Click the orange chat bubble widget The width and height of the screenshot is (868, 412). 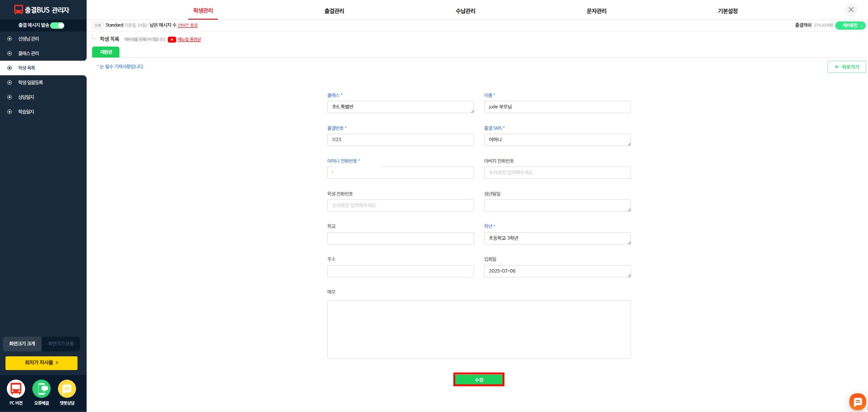pyautogui.click(x=857, y=402)
